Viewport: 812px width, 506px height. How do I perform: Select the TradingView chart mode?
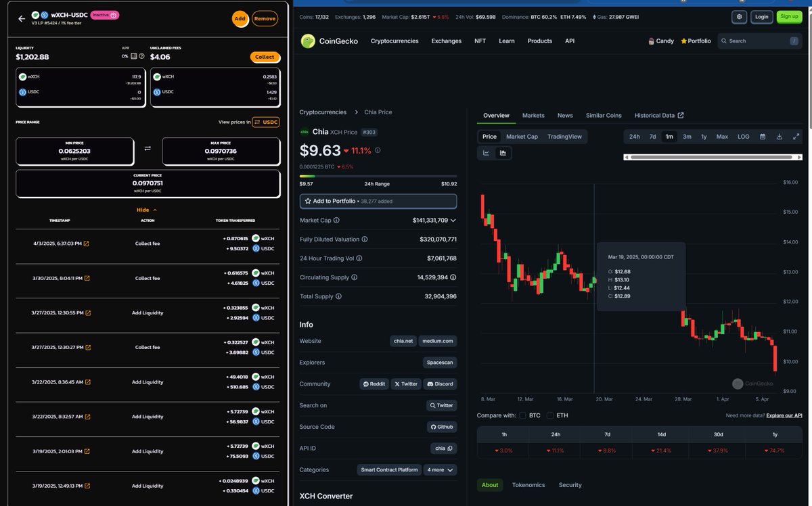(x=564, y=136)
